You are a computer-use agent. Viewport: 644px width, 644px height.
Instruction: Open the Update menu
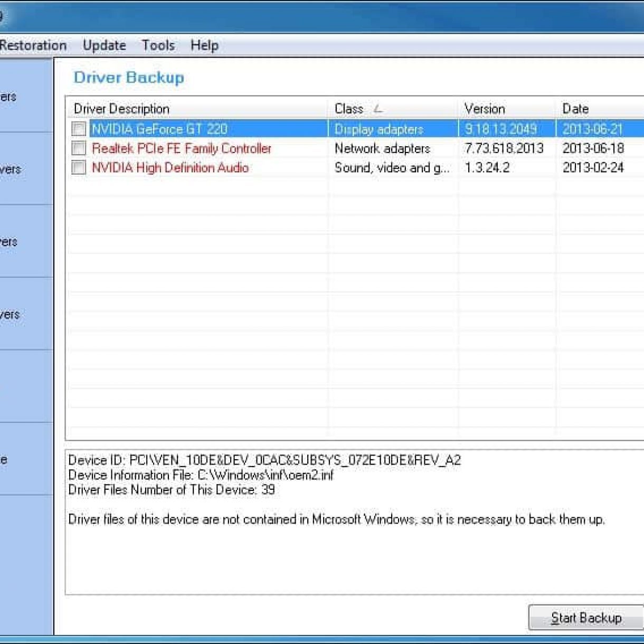pyautogui.click(x=104, y=45)
